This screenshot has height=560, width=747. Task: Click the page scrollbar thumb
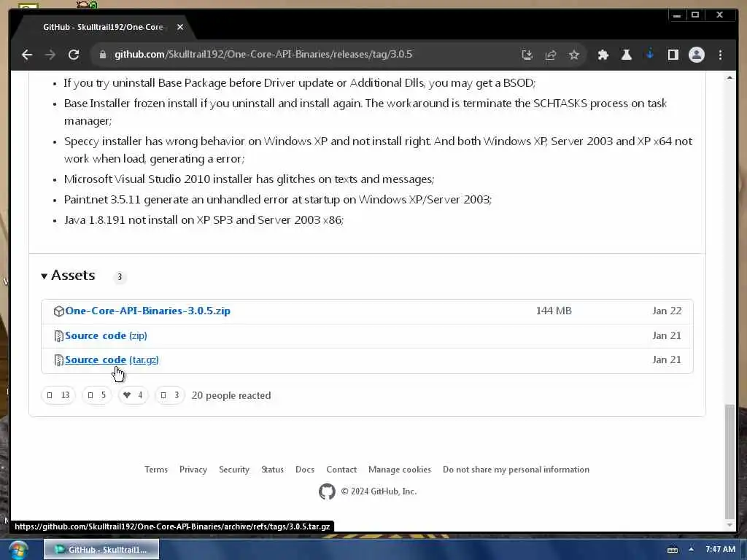click(x=729, y=461)
